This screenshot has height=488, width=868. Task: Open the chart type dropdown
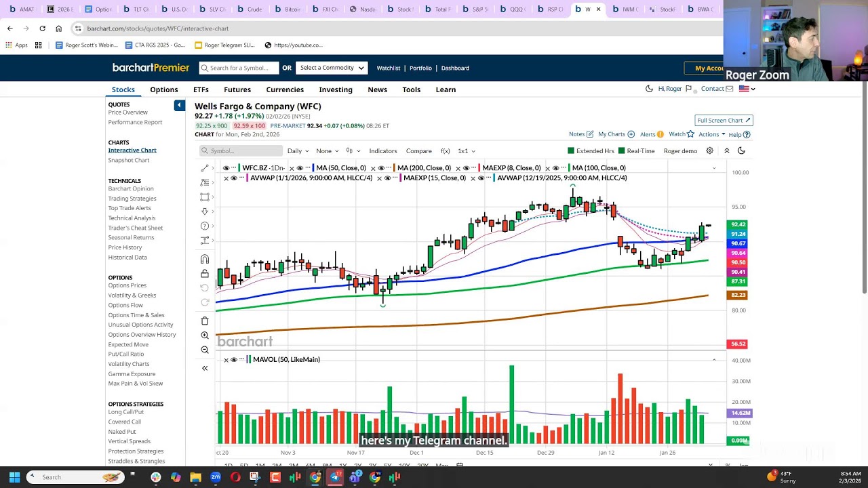tap(352, 151)
